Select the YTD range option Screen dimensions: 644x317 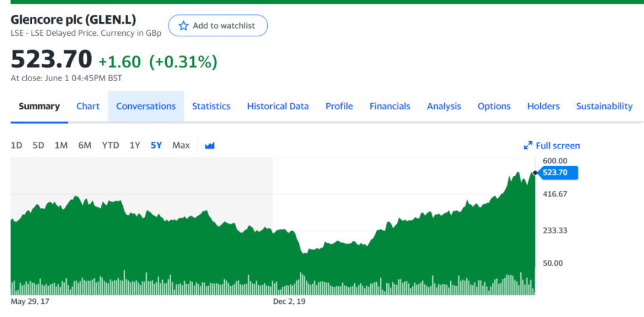tap(110, 145)
